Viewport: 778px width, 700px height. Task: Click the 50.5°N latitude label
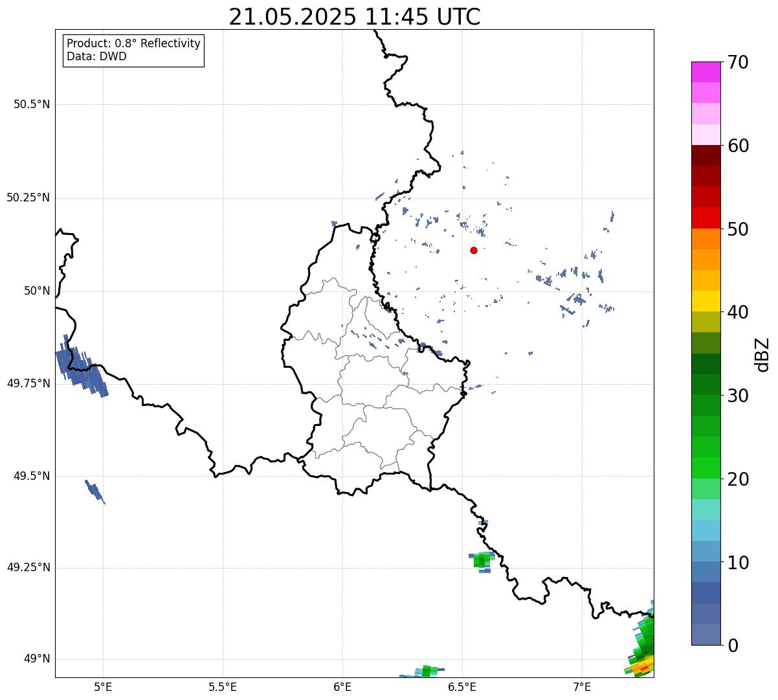pyautogui.click(x=31, y=105)
